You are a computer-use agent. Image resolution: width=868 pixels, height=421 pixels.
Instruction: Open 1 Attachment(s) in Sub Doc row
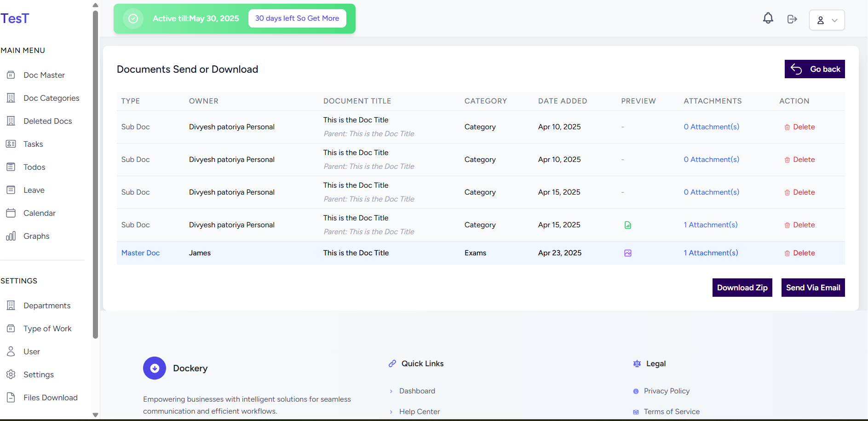[x=711, y=225]
